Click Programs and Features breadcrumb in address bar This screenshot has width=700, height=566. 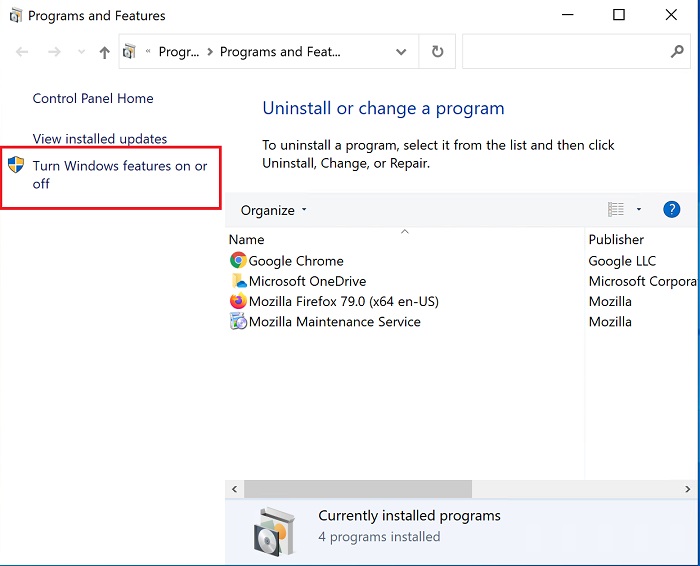280,52
